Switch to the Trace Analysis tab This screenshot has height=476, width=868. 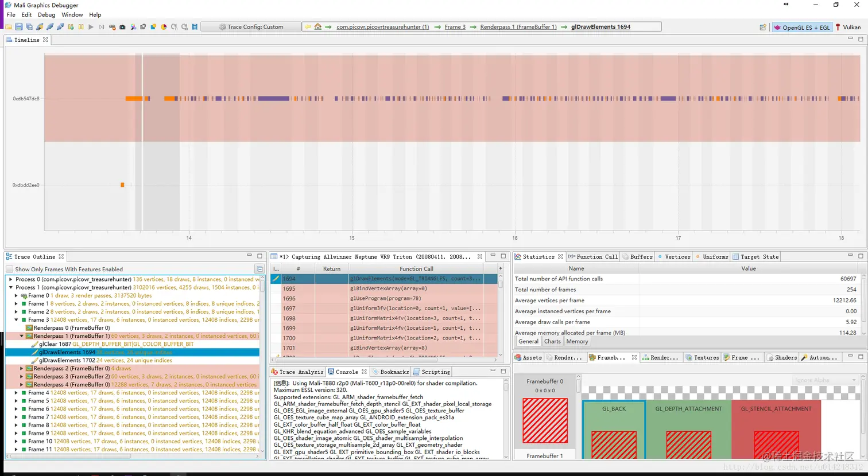click(298, 372)
